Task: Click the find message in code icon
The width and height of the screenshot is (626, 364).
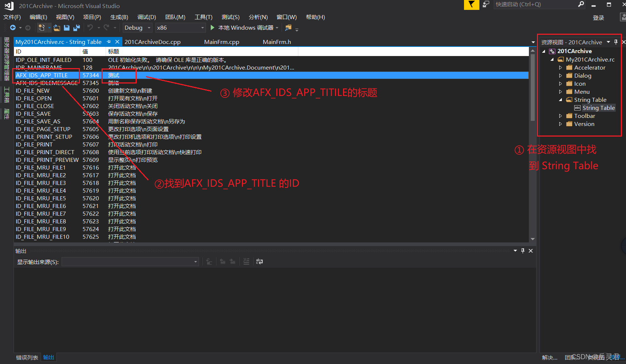Action: (x=209, y=261)
